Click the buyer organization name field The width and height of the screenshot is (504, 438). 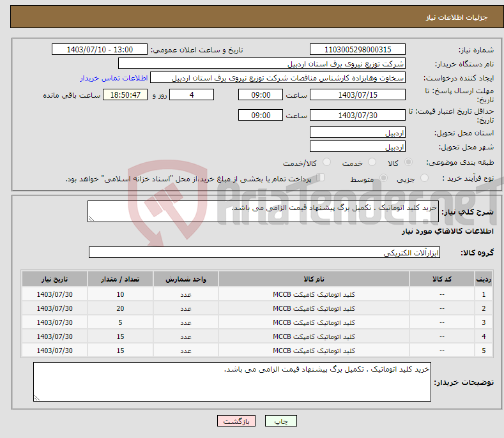click(262, 64)
